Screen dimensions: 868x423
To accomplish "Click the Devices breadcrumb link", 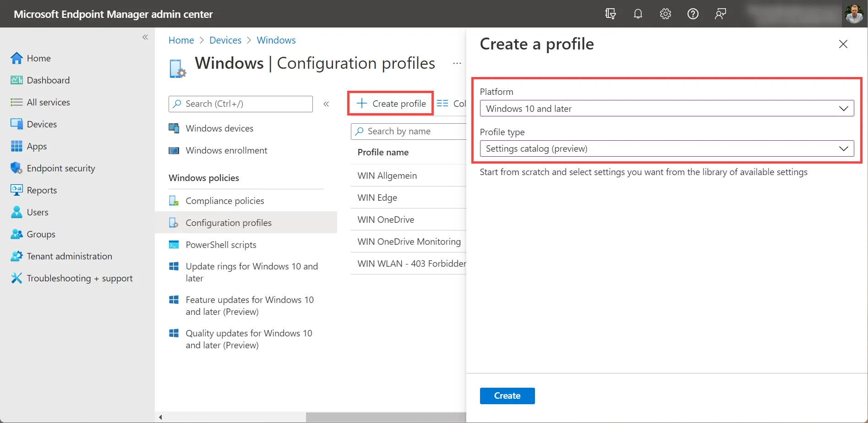I will point(225,40).
